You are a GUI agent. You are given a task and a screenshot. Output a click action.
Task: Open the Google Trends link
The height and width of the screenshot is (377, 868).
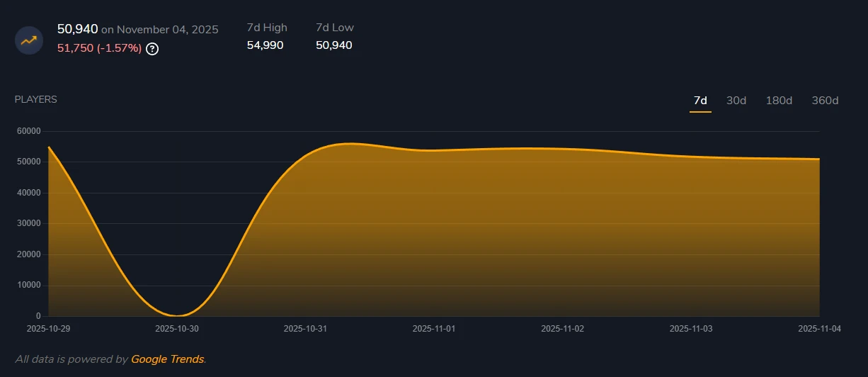pos(167,359)
